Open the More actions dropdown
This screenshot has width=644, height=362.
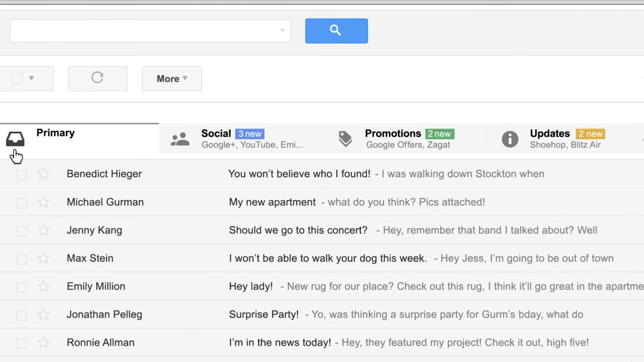tap(172, 78)
